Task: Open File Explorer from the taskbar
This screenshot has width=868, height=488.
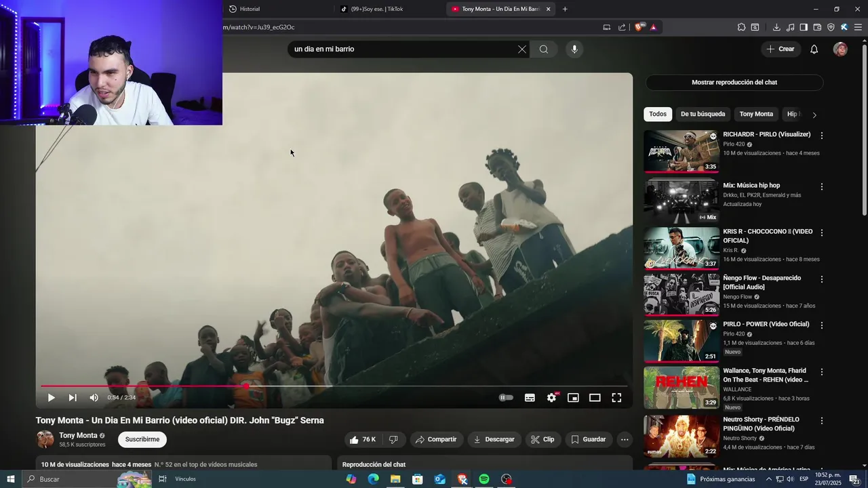Action: click(395, 479)
